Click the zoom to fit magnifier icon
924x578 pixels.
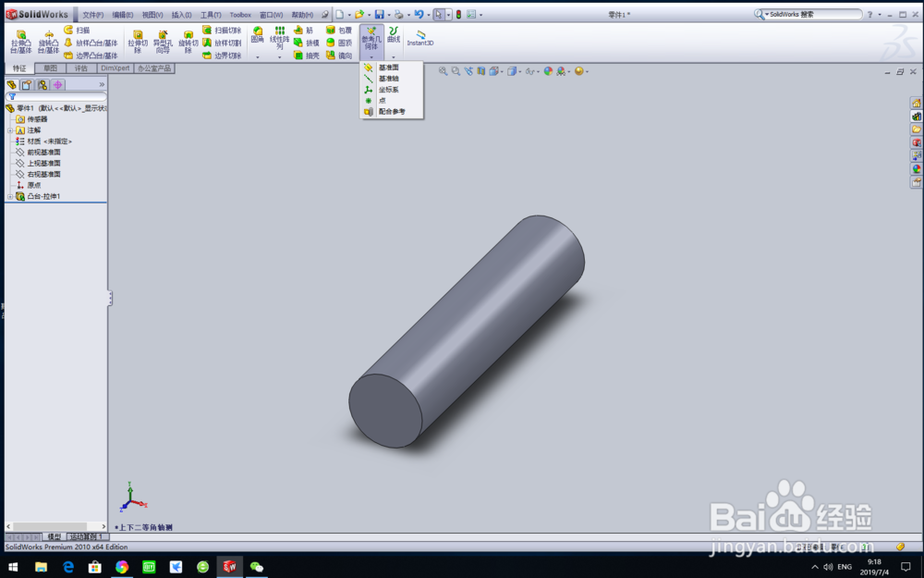(444, 71)
